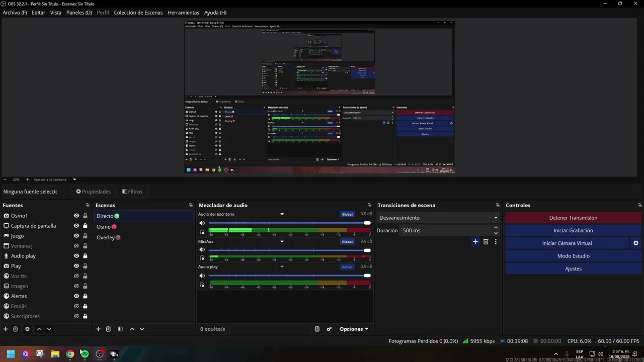Toggle monitoring headphone icon for Audio play
This screenshot has width=644, height=362.
(x=202, y=285)
